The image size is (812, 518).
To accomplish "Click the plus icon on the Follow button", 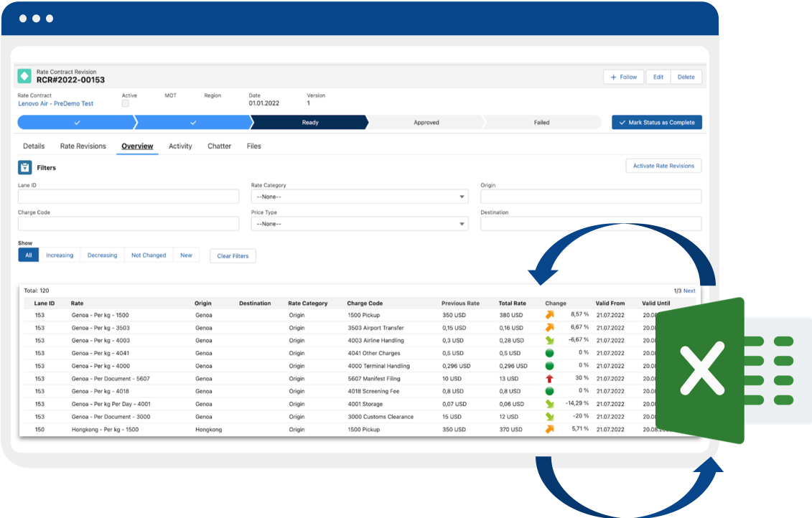I will tap(615, 77).
